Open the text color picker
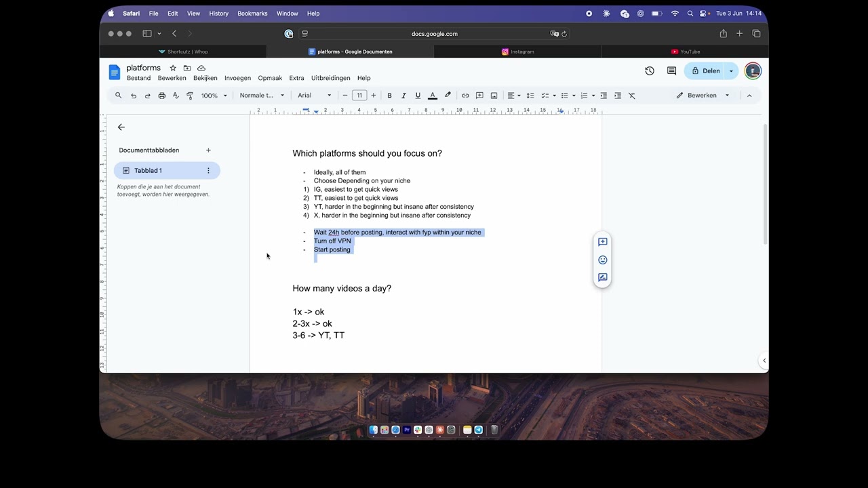 433,96
